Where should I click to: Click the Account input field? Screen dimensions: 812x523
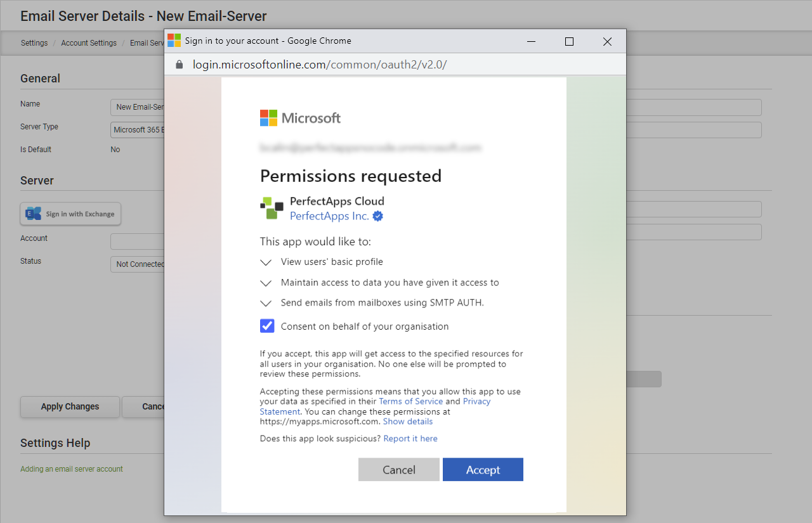point(138,242)
